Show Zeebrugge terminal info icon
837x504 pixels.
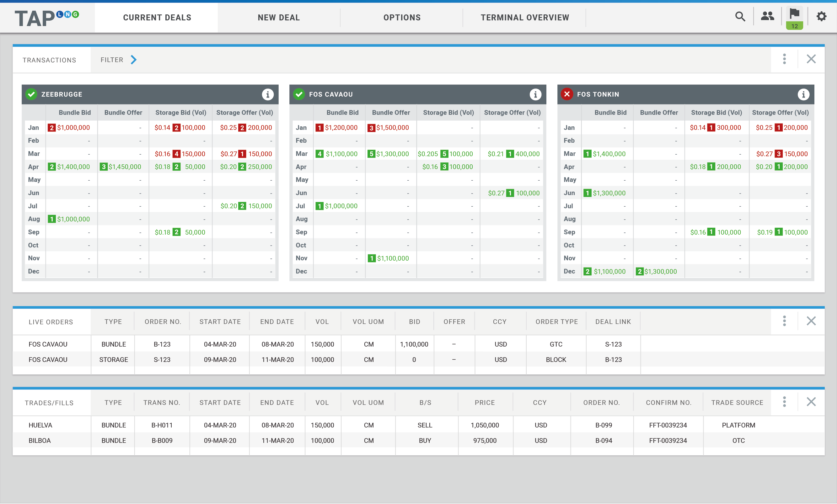(x=268, y=94)
